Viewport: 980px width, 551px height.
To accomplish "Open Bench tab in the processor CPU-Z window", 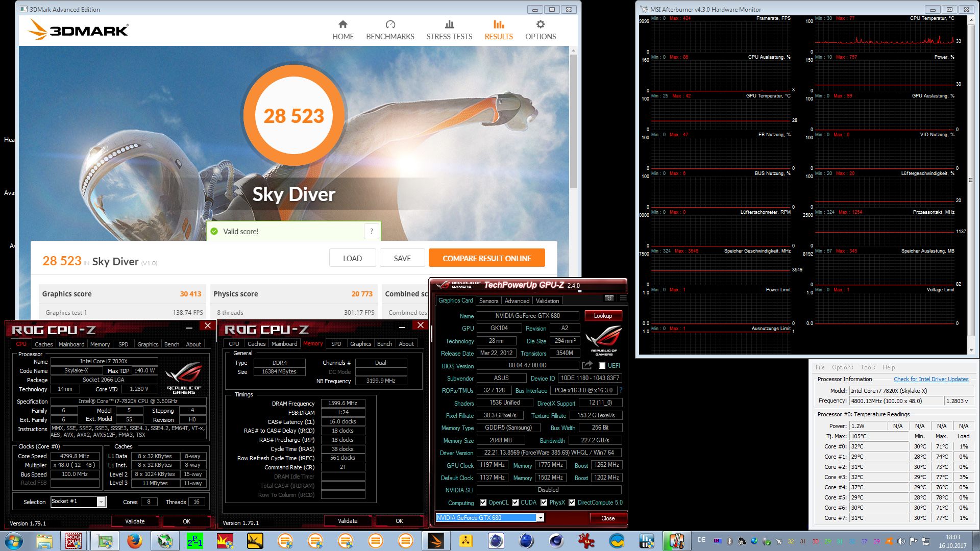I will 171,344.
